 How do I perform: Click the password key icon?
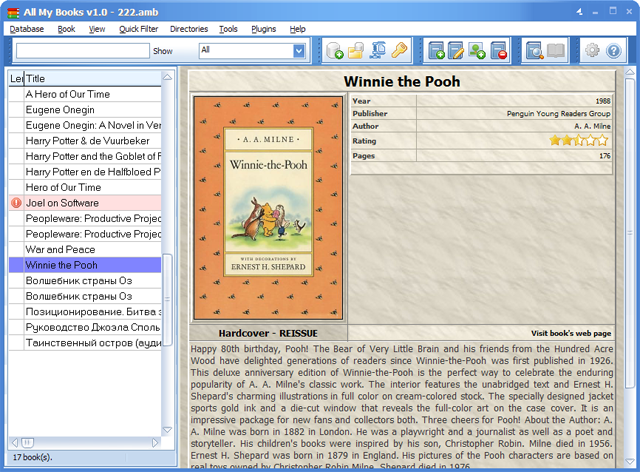coord(399,51)
